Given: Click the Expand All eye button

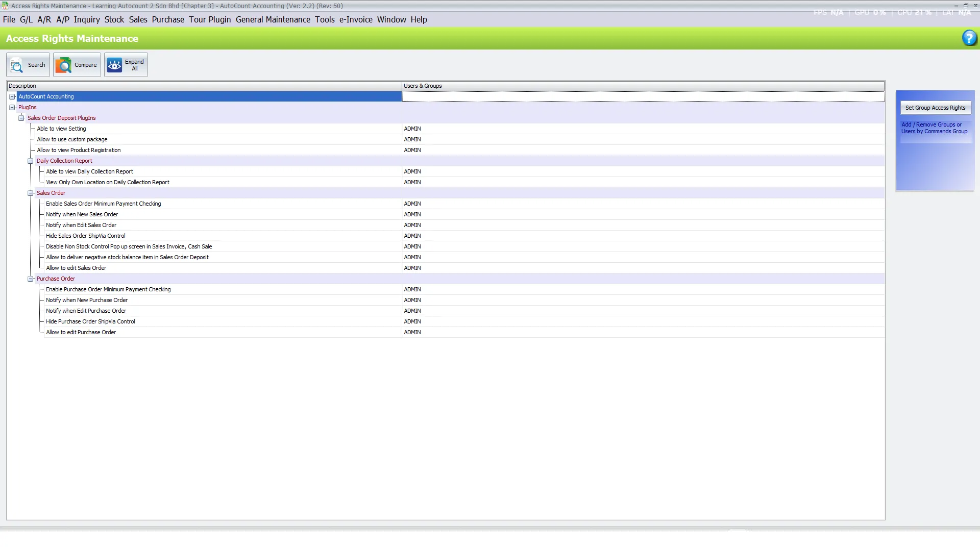Looking at the screenshot, I should coord(126,65).
